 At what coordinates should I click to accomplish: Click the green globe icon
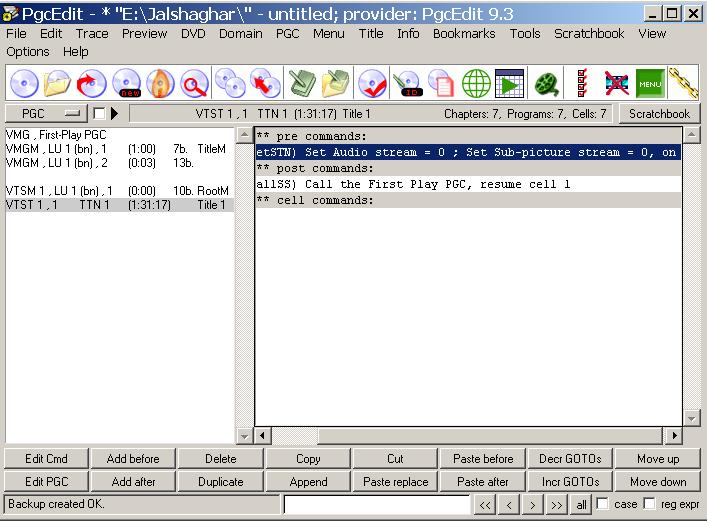tap(476, 83)
